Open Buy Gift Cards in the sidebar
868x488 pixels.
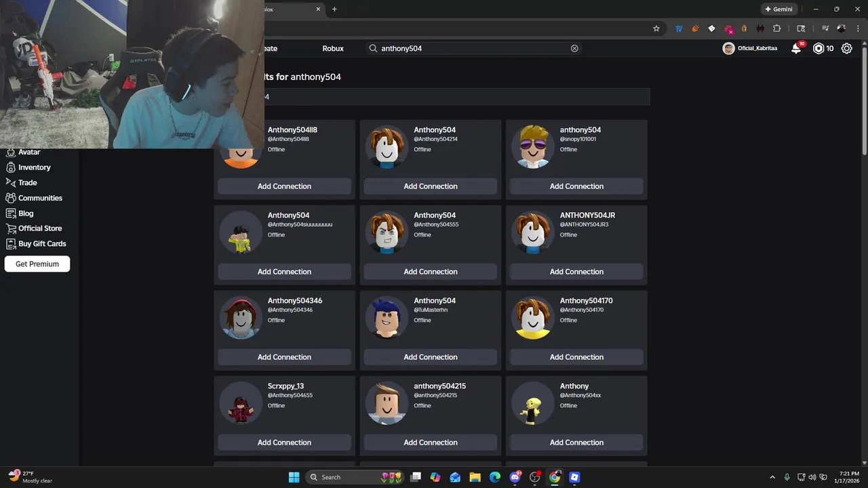click(x=42, y=244)
